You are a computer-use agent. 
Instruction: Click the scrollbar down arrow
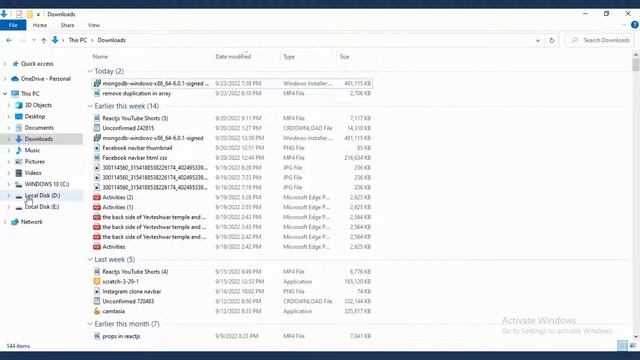click(x=636, y=336)
